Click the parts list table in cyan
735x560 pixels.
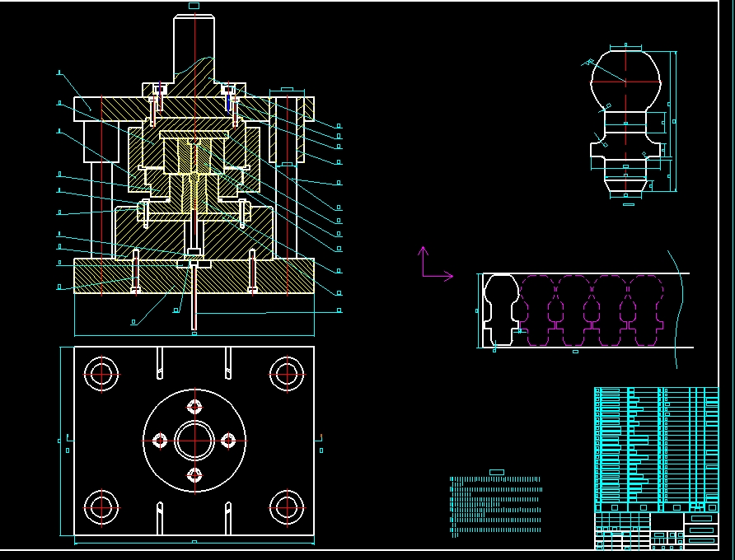(656, 450)
